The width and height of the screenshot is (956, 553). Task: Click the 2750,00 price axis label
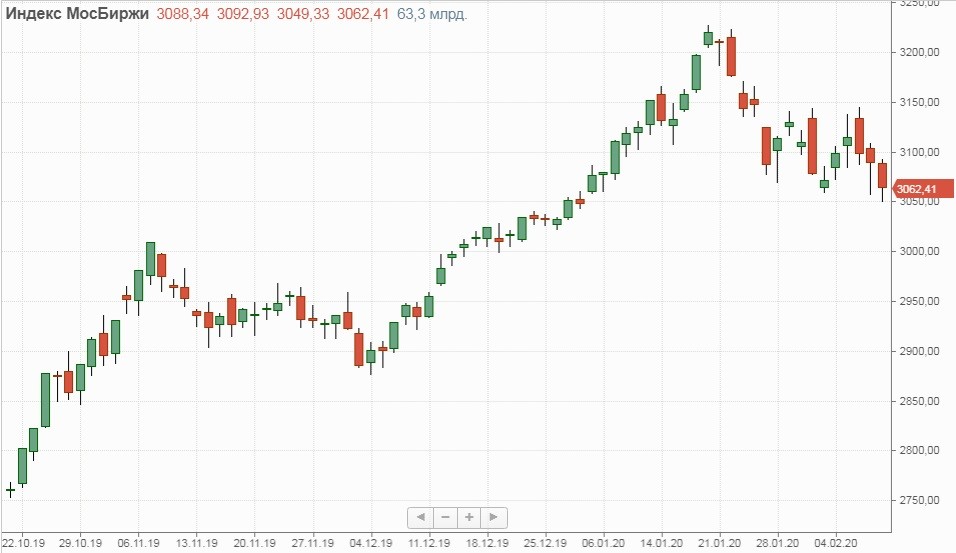[919, 500]
